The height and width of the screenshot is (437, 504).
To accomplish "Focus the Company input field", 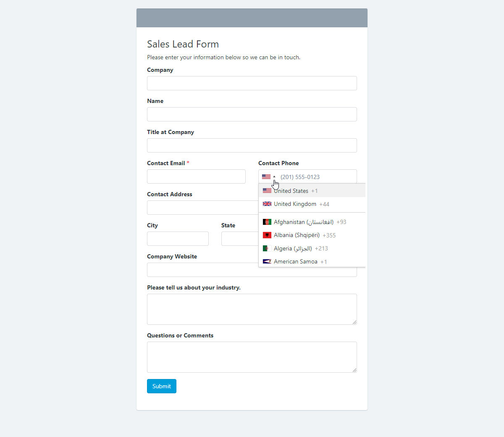I will 252,83.
